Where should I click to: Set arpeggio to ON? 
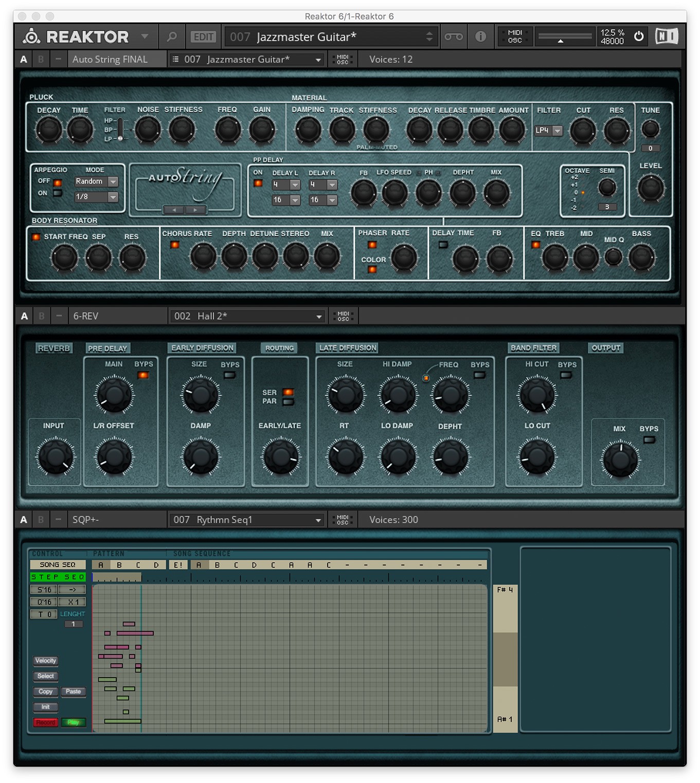(x=57, y=193)
